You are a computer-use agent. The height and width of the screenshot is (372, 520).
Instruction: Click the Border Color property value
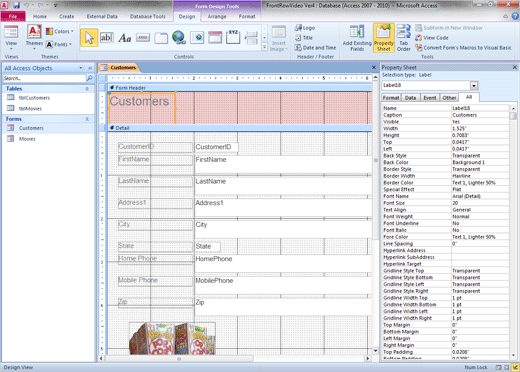(480, 183)
